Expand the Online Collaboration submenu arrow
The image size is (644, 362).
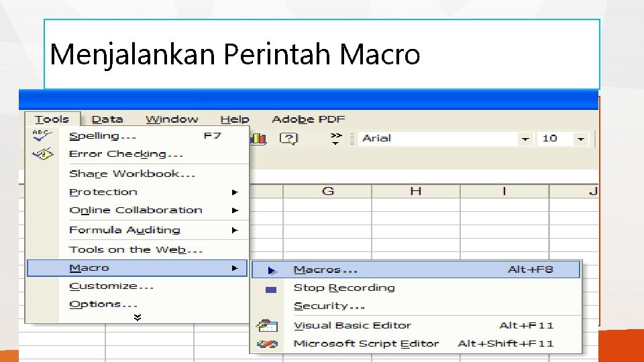235,210
